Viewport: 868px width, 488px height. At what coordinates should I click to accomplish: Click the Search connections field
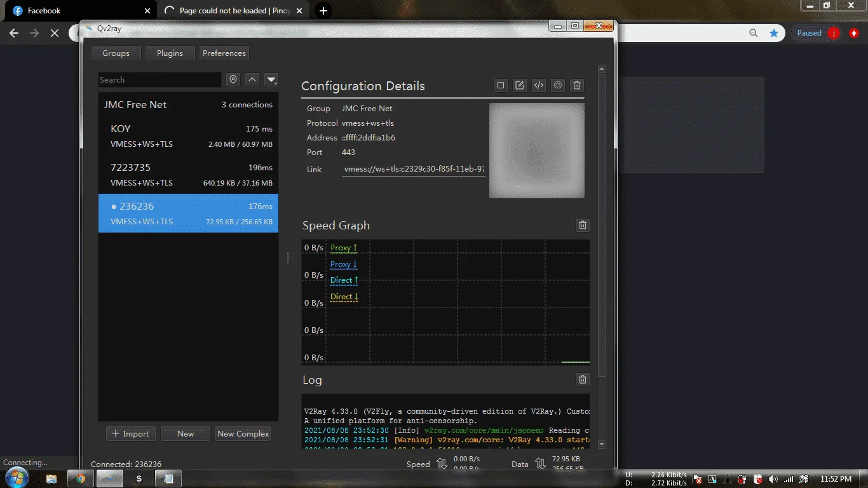(x=159, y=80)
